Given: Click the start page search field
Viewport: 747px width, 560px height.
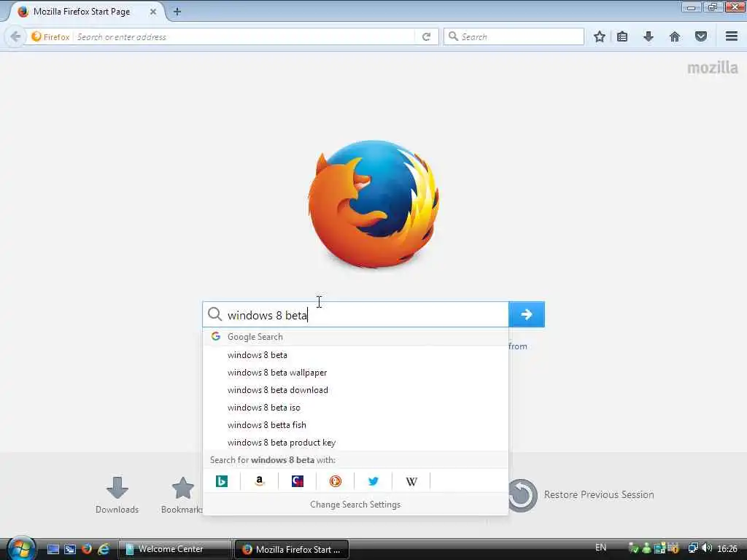Looking at the screenshot, I should pyautogui.click(x=355, y=314).
